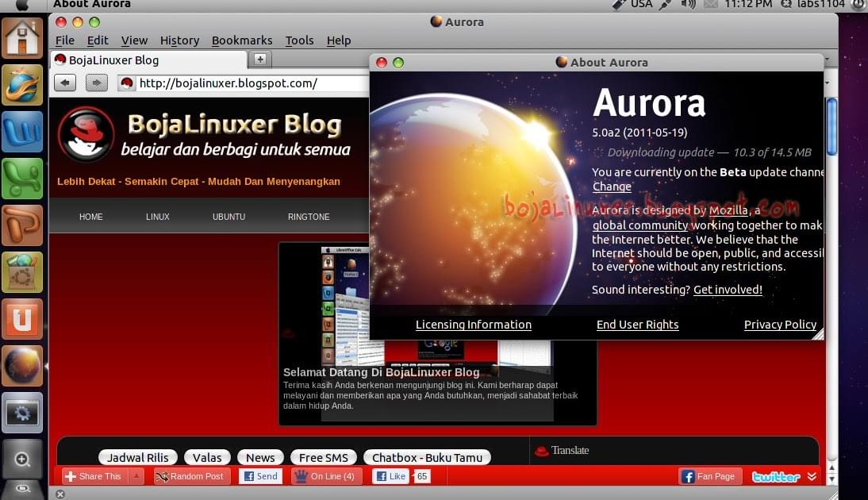Open the volume indicator in the top panel
The height and width of the screenshot is (500, 868).
(x=688, y=4)
